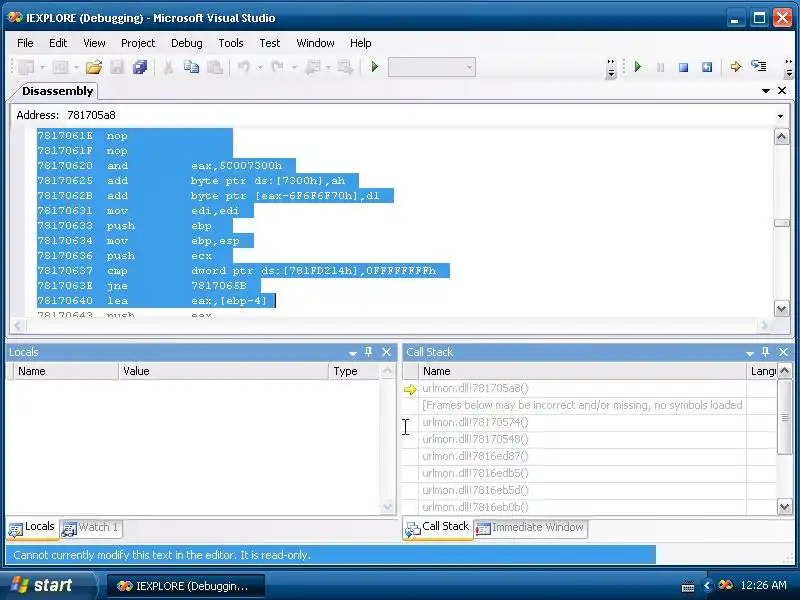Click the on-screen keyboard tray icon
The height and width of the screenshot is (600, 800).
[688, 586]
